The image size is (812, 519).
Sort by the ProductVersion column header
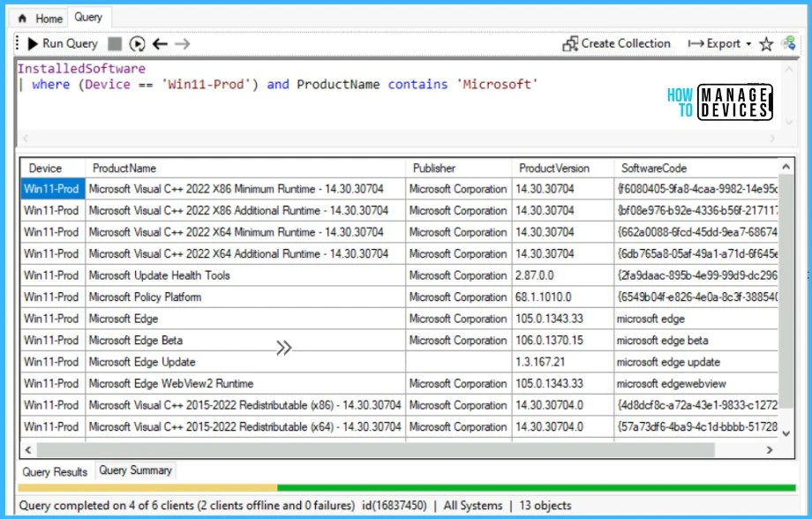point(563,169)
